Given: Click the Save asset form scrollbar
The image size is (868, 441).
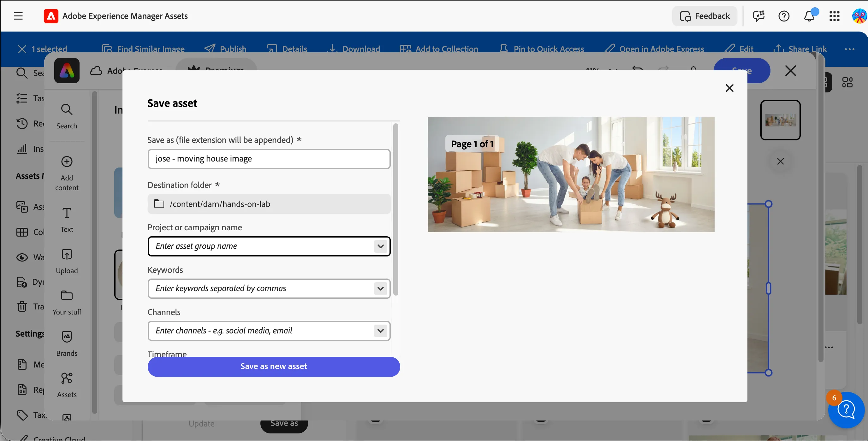Looking at the screenshot, I should [x=395, y=209].
